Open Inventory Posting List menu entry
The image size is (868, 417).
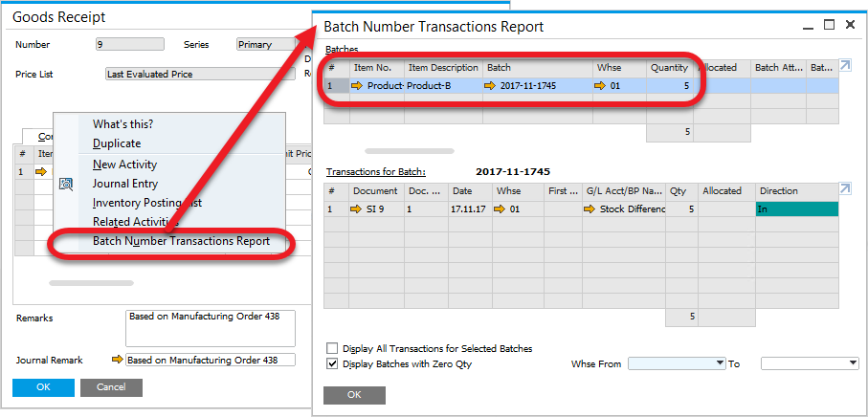pos(147,203)
